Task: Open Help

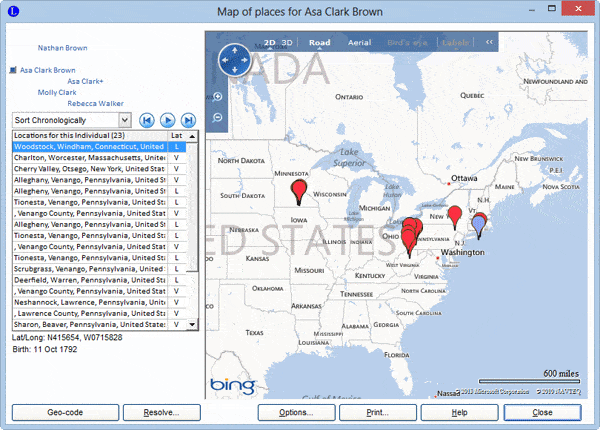Action: tap(459, 412)
